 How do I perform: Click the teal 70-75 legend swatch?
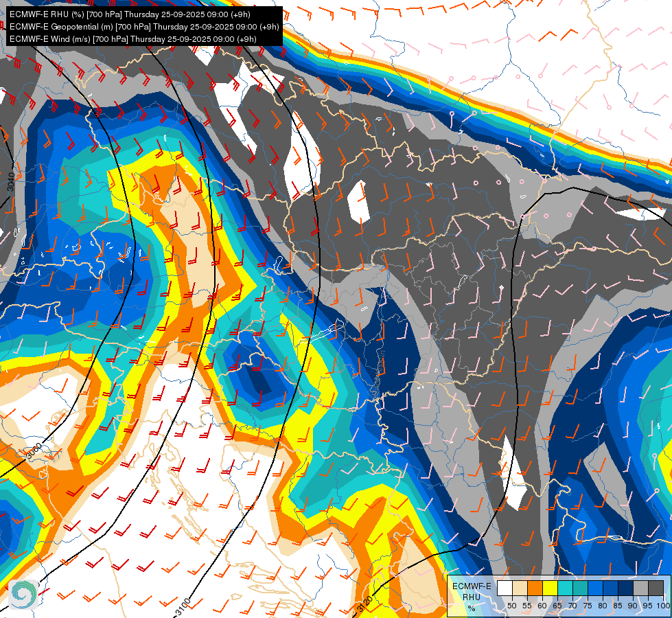tap(580, 588)
